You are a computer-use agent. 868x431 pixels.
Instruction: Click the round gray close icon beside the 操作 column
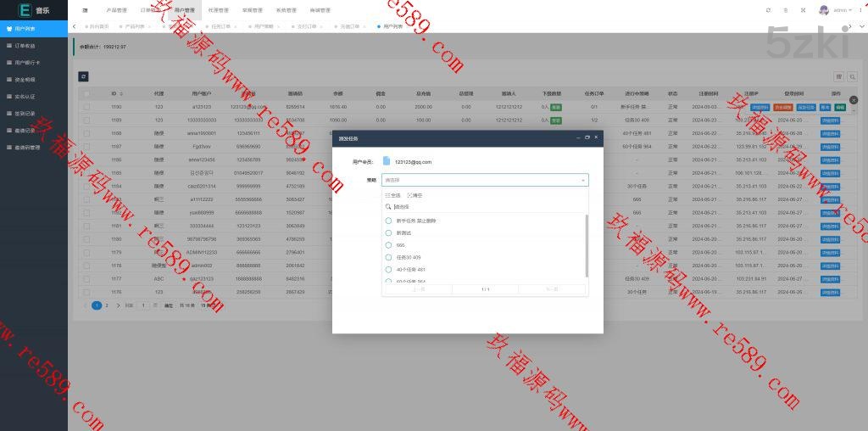[854, 100]
